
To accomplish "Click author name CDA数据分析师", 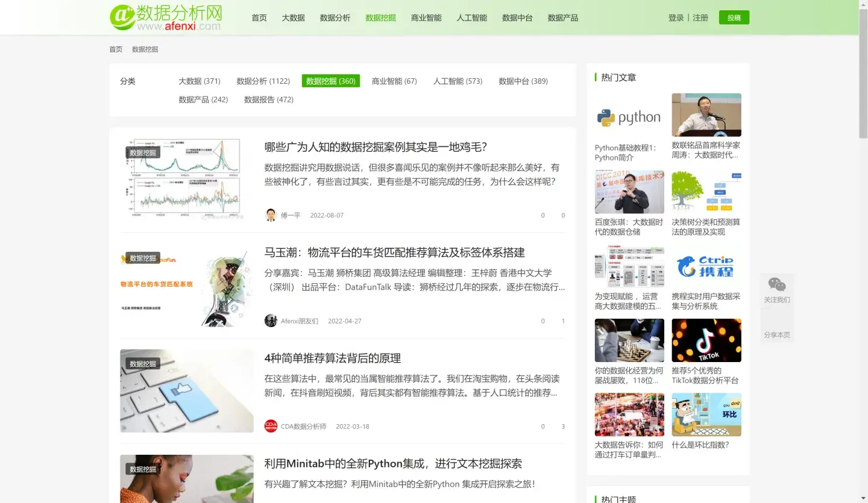I will point(303,426).
